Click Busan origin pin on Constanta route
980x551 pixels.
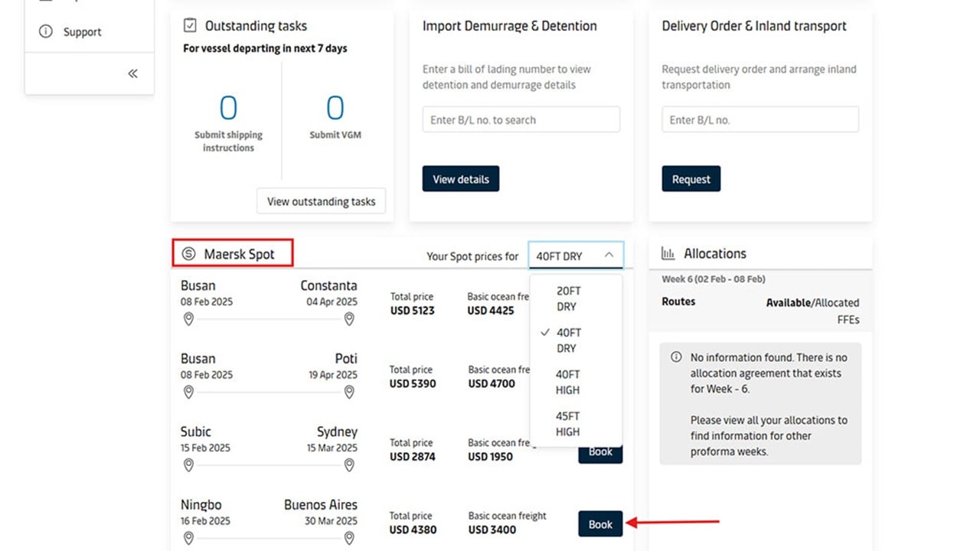click(x=188, y=319)
